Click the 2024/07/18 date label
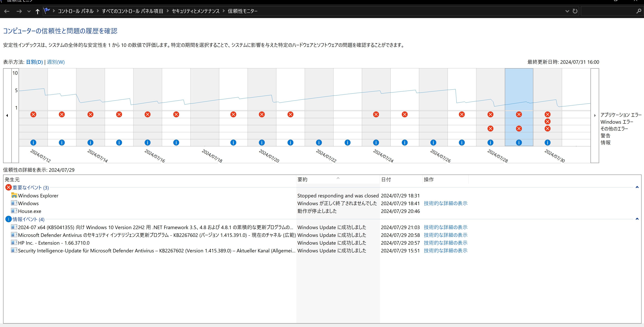The height and width of the screenshot is (327, 644). tap(212, 156)
